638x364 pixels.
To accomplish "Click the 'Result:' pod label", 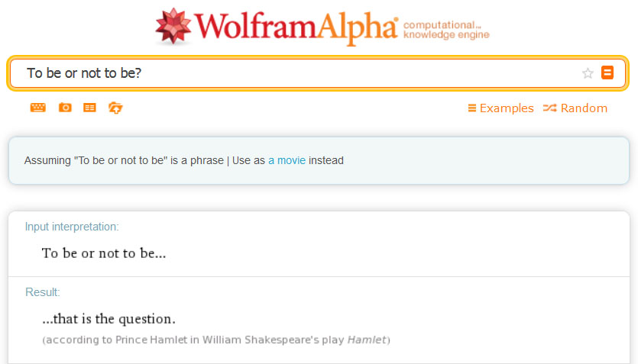I will click(x=43, y=292).
